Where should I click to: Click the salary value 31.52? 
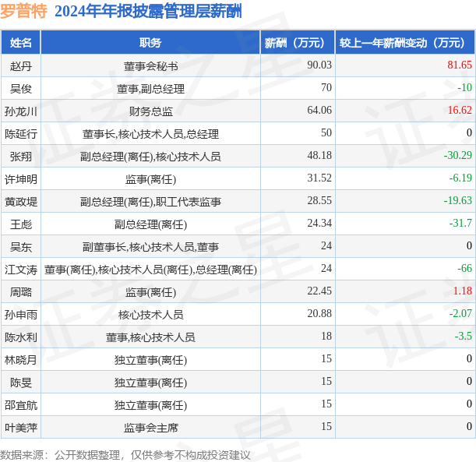[x=319, y=178]
